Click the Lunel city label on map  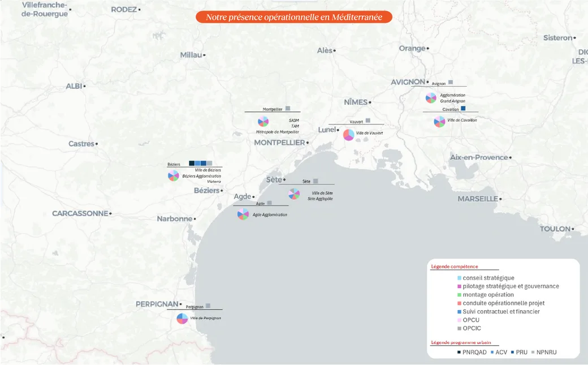[x=327, y=130]
